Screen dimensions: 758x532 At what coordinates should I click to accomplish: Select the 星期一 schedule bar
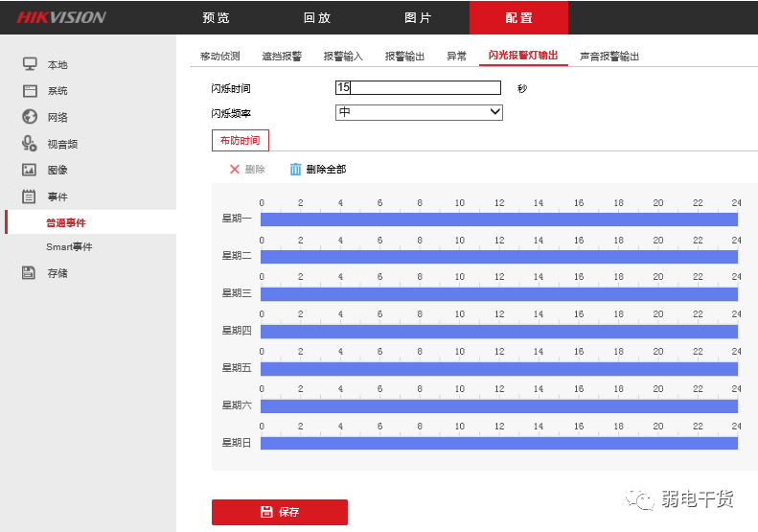tap(499, 220)
